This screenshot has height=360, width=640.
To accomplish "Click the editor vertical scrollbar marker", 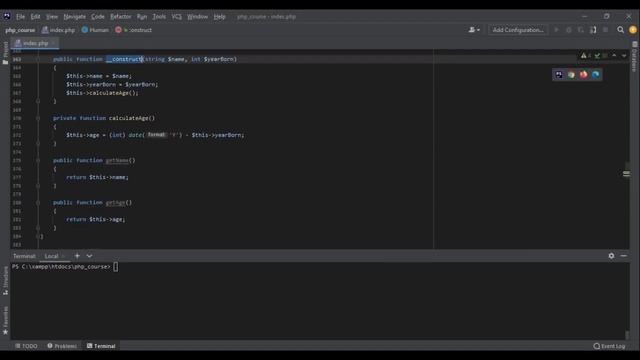I will tap(626, 174).
